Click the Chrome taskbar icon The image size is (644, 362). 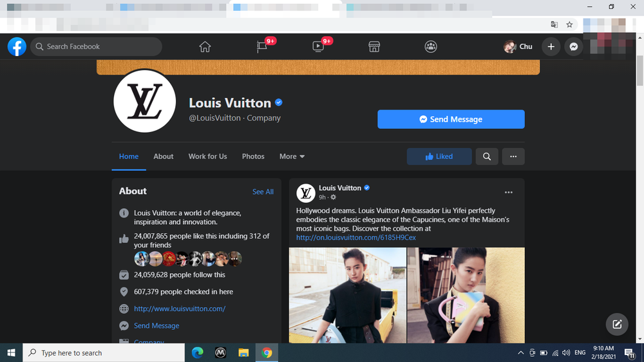point(267,352)
